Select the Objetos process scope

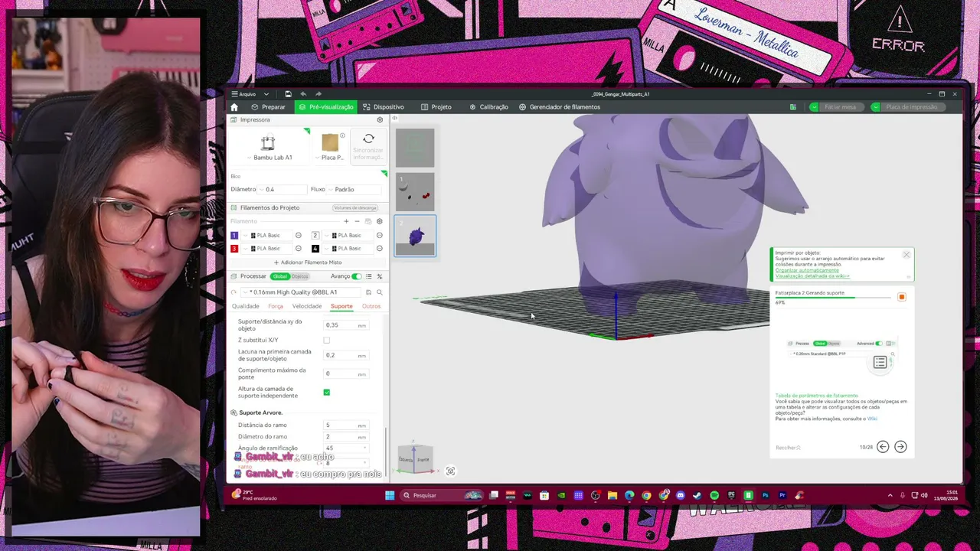tap(299, 276)
